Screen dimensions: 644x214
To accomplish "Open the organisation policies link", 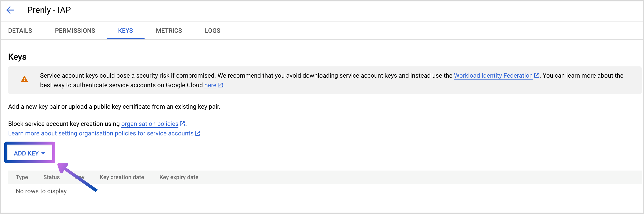I will click(150, 124).
